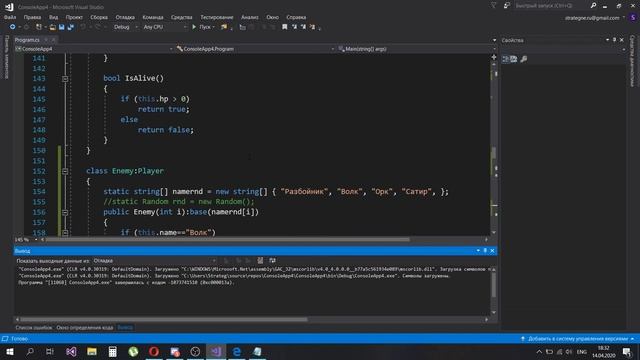This screenshot has width=640, height=360.
Task: Click the ENG language indicator in tray
Action: 582,352
